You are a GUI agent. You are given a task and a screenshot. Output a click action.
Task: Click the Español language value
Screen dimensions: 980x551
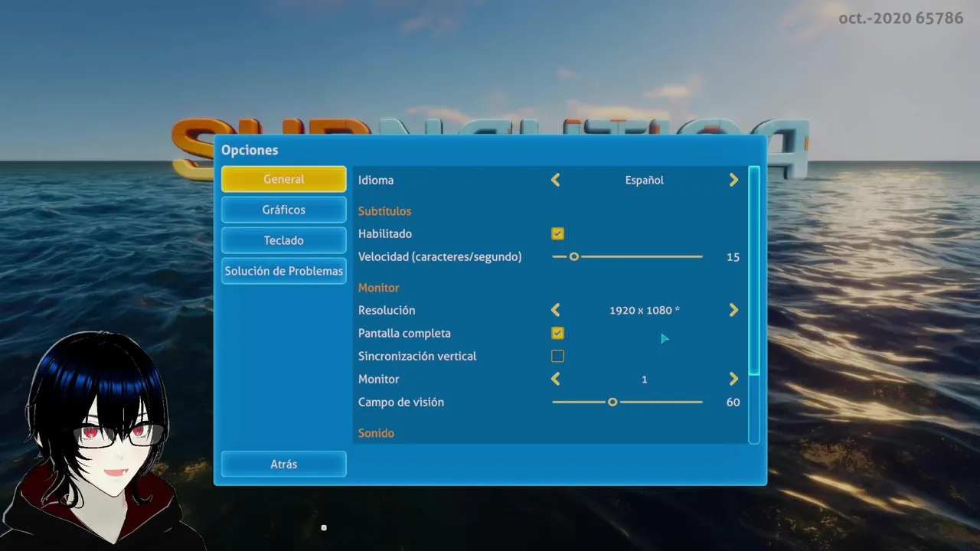coord(645,180)
